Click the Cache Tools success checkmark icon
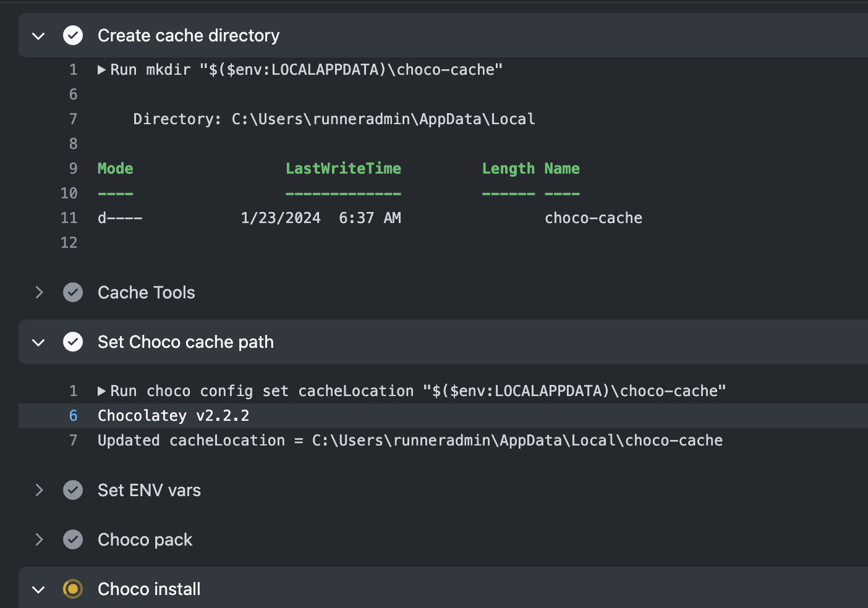The image size is (868, 608). pyautogui.click(x=73, y=292)
